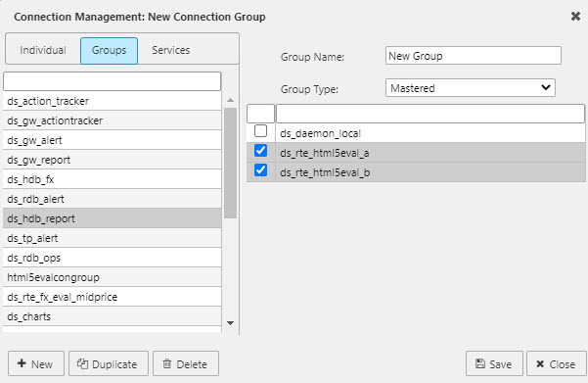Click the group list search field
The width and height of the screenshot is (588, 383).
[x=113, y=81]
